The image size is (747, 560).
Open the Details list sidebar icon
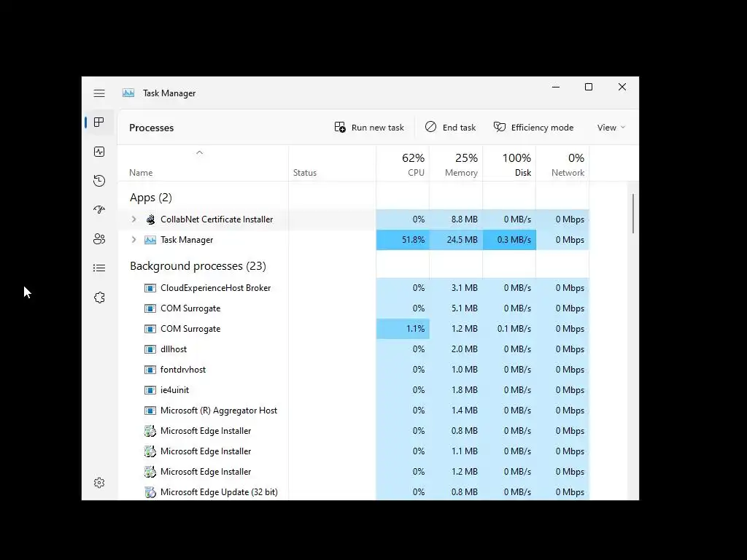99,268
